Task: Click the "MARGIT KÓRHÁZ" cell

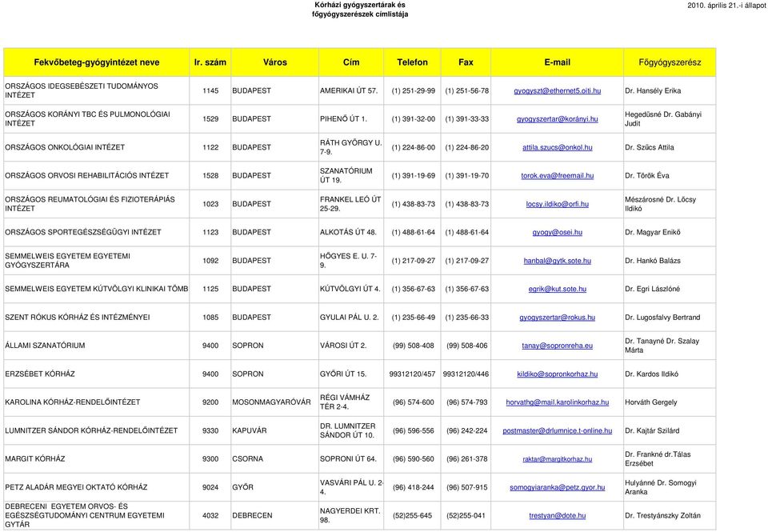Action: coord(97,459)
